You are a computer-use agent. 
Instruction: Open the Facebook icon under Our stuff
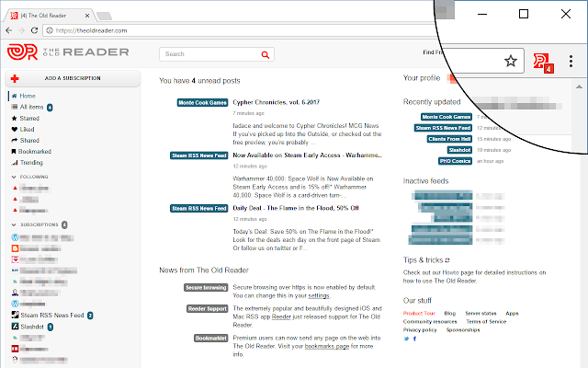pyautogui.click(x=414, y=339)
